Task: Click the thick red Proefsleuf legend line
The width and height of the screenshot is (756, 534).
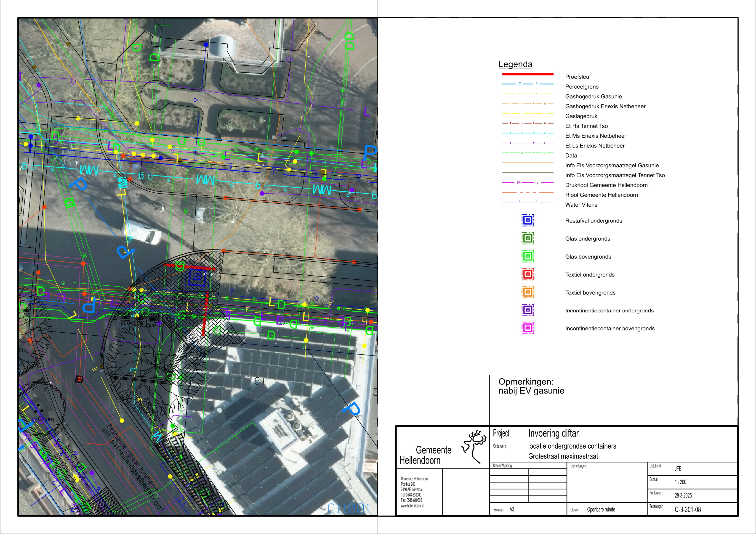Action: click(x=527, y=74)
